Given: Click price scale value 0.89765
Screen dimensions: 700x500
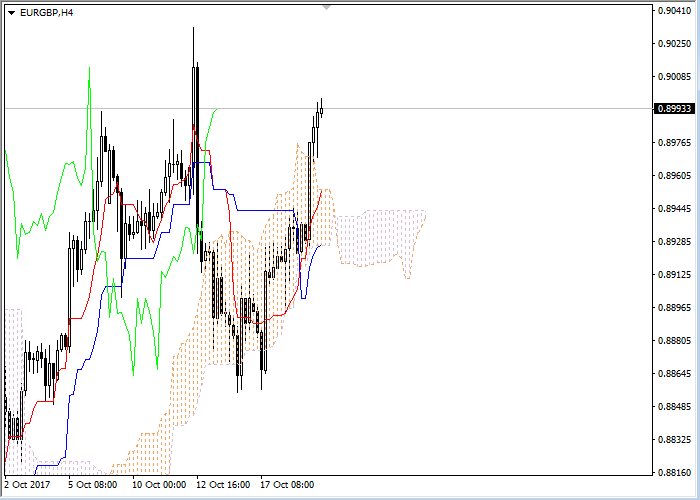Looking at the screenshot, I should click(x=675, y=142).
